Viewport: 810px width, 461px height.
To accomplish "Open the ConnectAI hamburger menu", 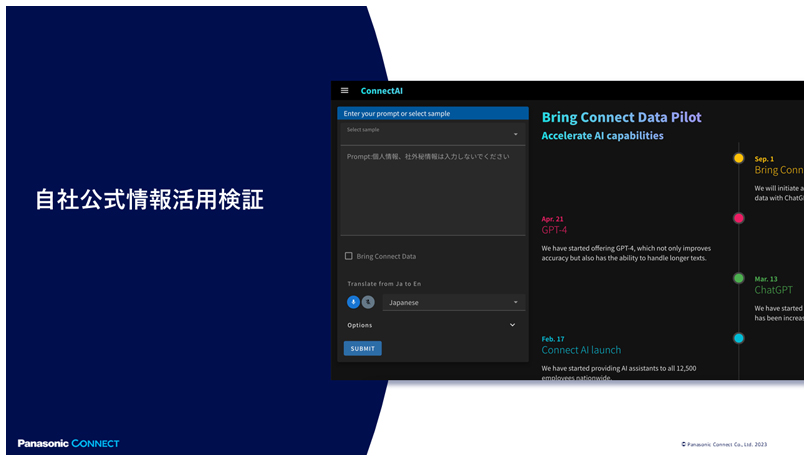I will point(345,91).
